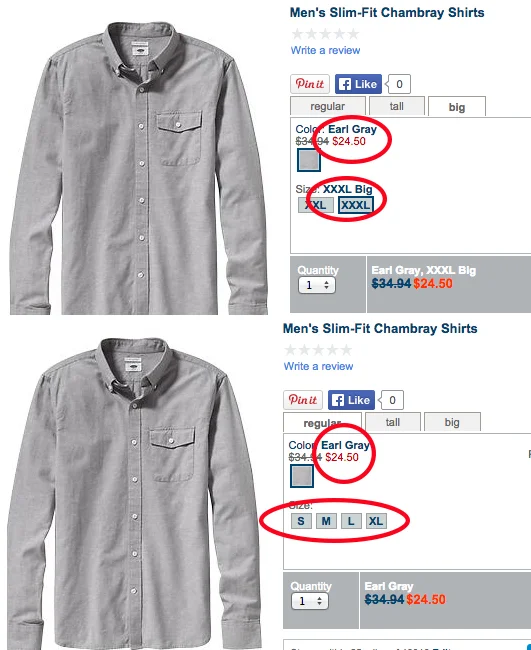Click the star rating in the lower listing
The image size is (531, 650).
click(x=318, y=350)
